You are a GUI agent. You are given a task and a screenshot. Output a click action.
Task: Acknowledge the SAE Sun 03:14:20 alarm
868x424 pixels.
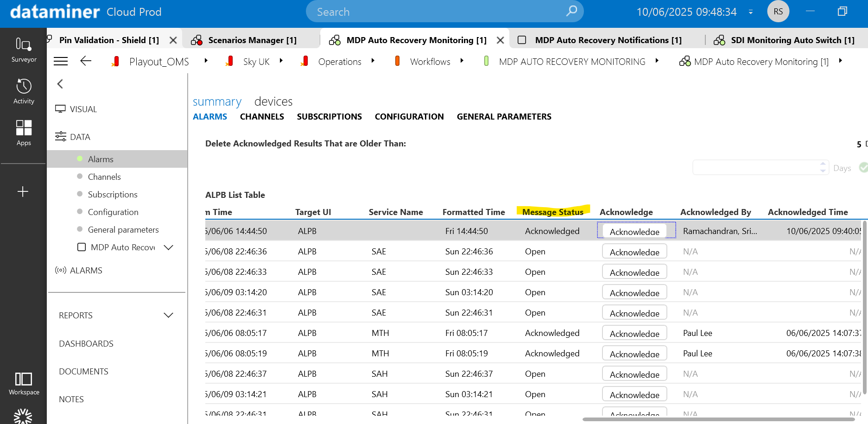click(634, 292)
